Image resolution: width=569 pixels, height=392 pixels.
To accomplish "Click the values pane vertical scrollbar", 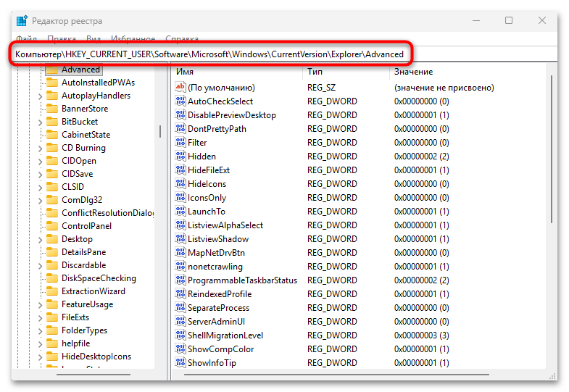I will tap(551, 149).
